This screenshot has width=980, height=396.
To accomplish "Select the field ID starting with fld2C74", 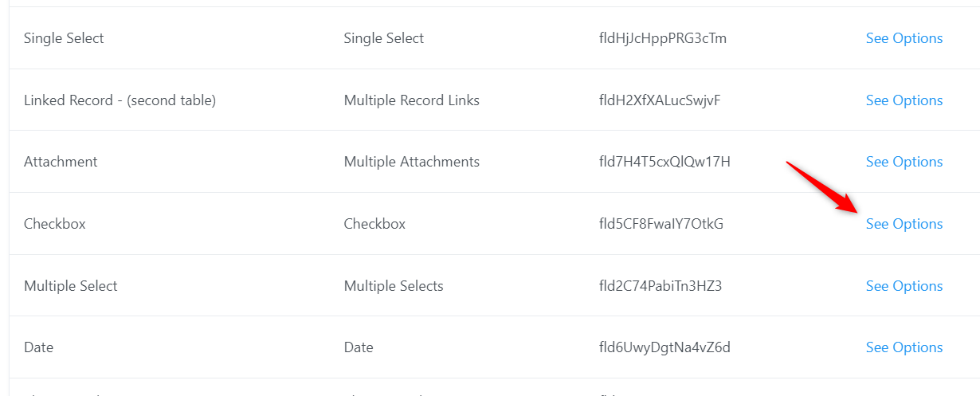I will pos(660,286).
